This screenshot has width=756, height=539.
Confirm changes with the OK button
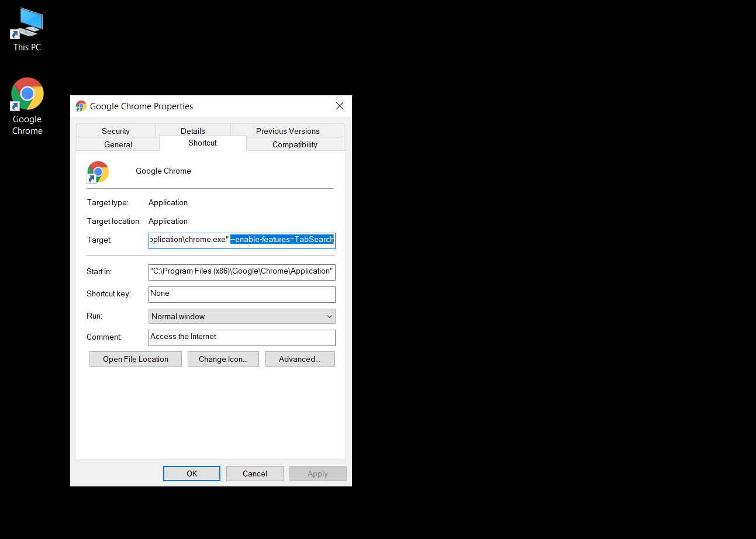coord(191,473)
